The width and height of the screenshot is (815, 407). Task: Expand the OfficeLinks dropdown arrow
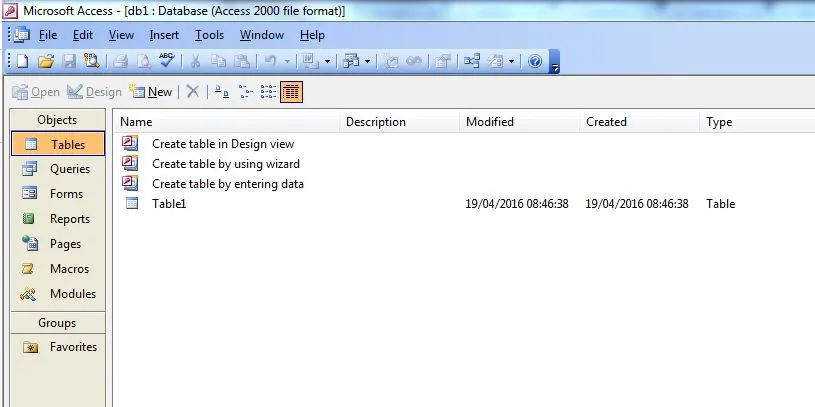pyautogui.click(x=327, y=61)
